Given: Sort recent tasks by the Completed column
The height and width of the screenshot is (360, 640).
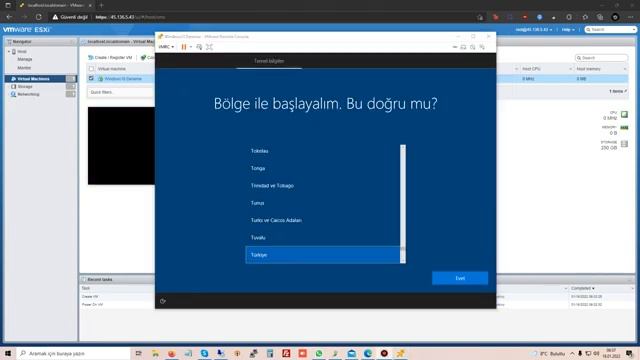Looking at the screenshot, I should pyautogui.click(x=582, y=288).
